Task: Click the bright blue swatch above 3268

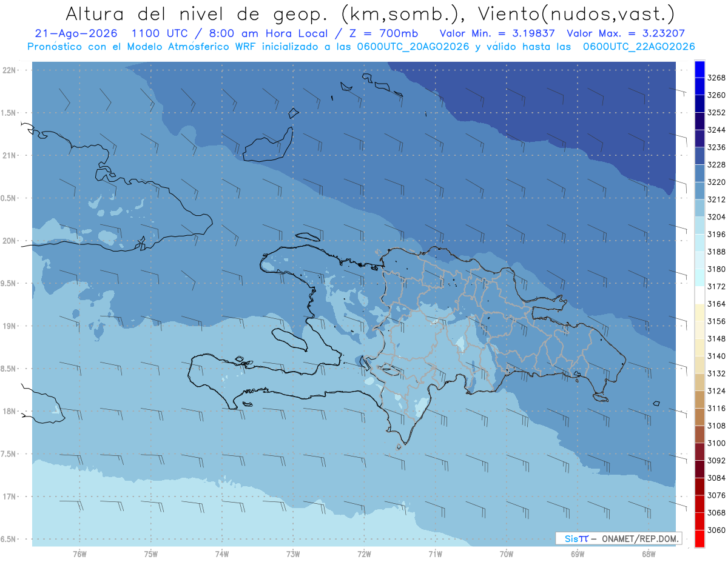Action: click(x=699, y=69)
